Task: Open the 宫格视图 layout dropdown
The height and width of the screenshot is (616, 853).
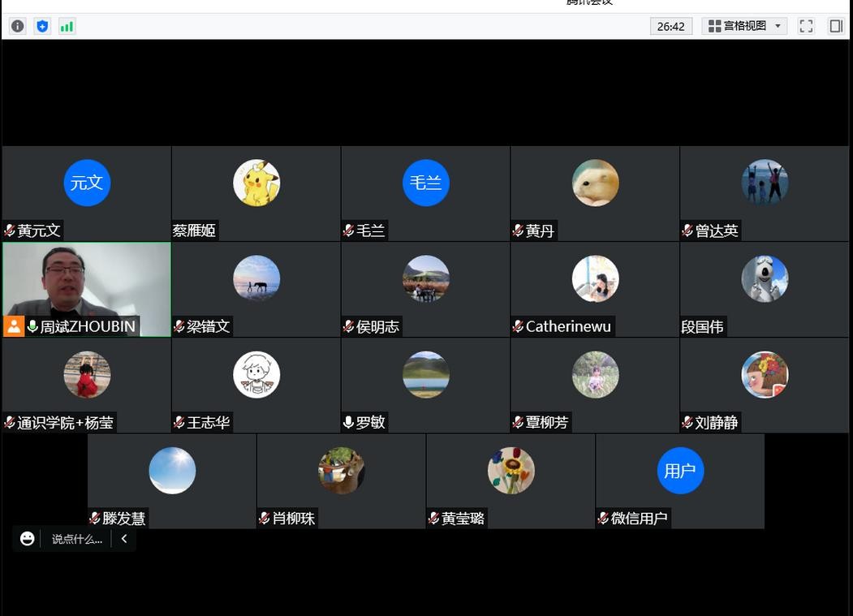Action: pyautogui.click(x=744, y=26)
